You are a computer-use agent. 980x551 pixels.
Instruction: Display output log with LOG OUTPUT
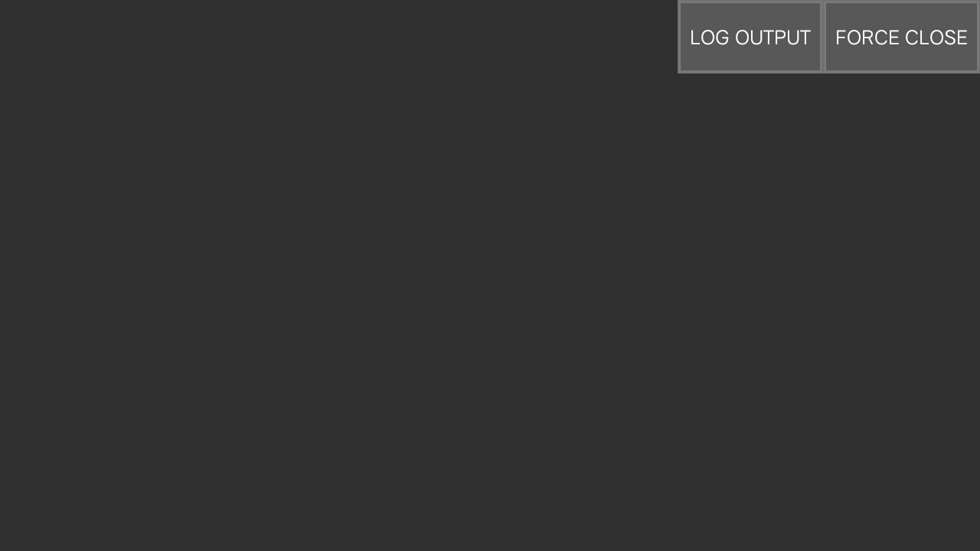750,37
